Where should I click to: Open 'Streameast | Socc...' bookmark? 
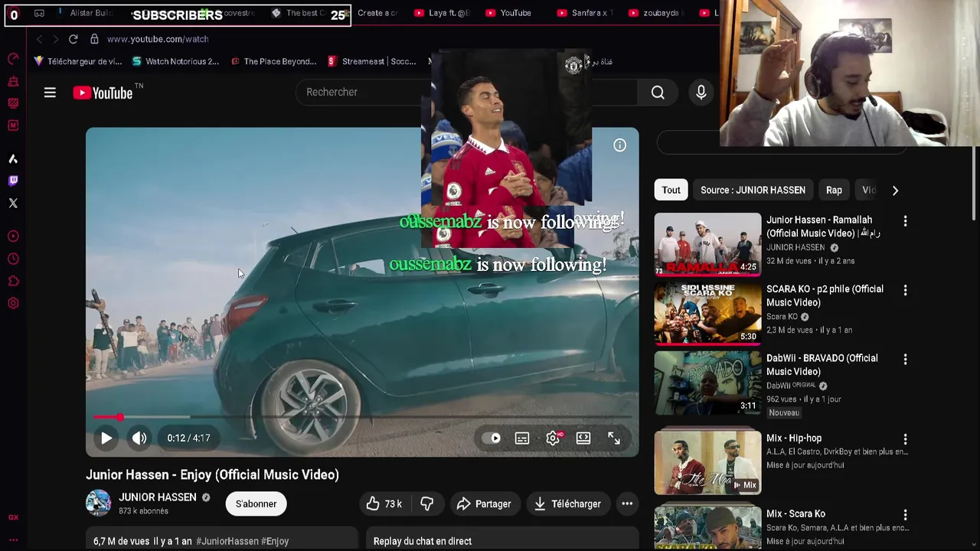pyautogui.click(x=371, y=61)
